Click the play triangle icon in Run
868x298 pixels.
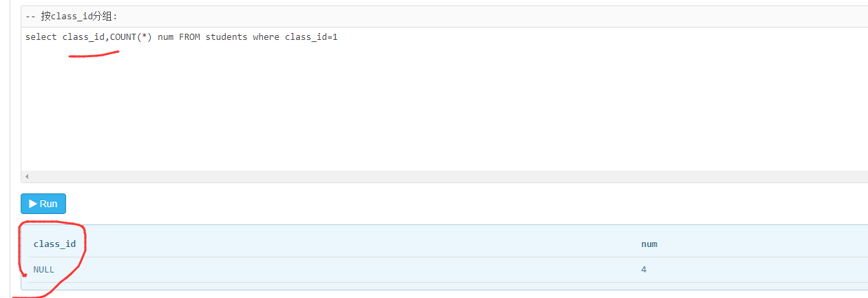point(32,204)
